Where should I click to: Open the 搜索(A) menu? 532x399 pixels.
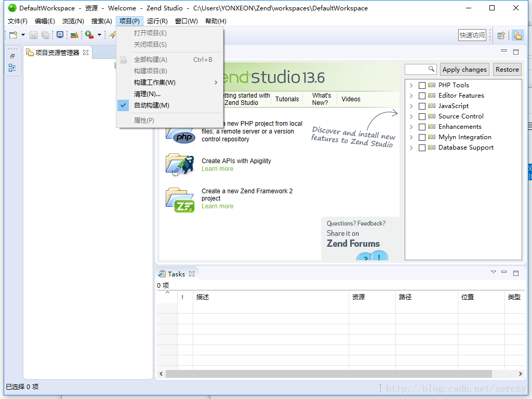coord(101,21)
